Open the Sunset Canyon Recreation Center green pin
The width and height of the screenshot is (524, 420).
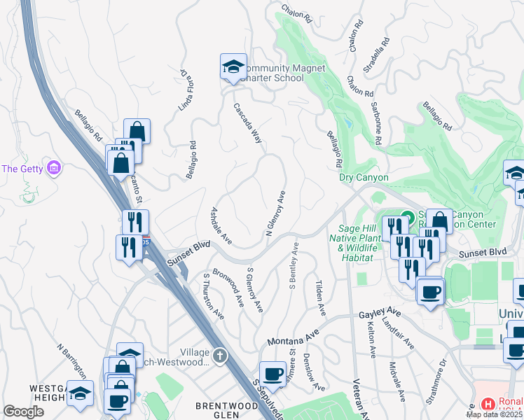(408, 217)
